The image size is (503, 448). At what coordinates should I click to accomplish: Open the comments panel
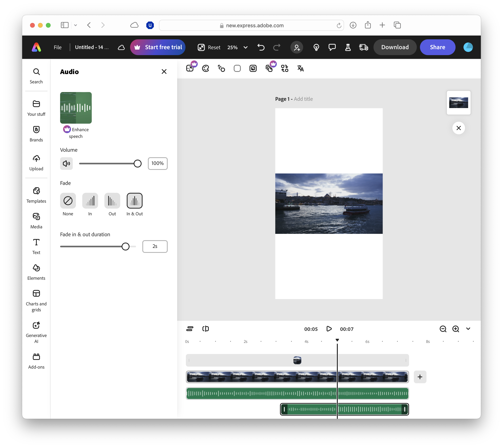point(332,47)
